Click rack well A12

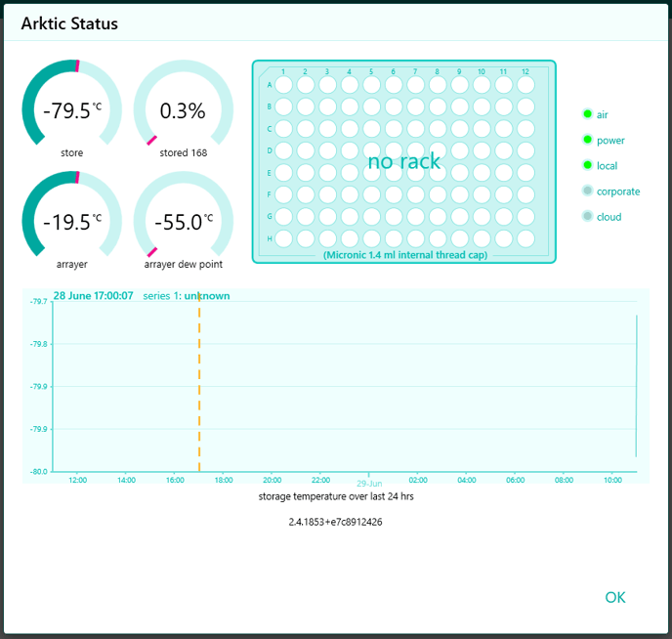[x=525, y=84]
